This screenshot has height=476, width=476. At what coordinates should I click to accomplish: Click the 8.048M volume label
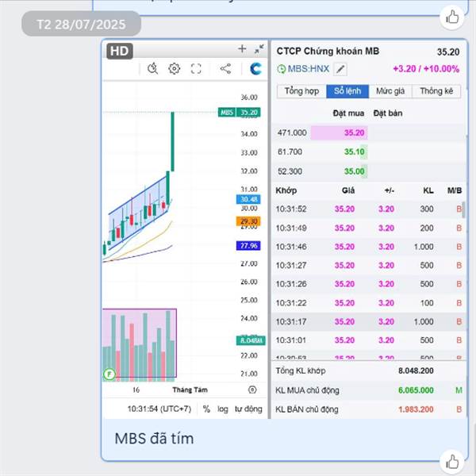[x=251, y=340]
